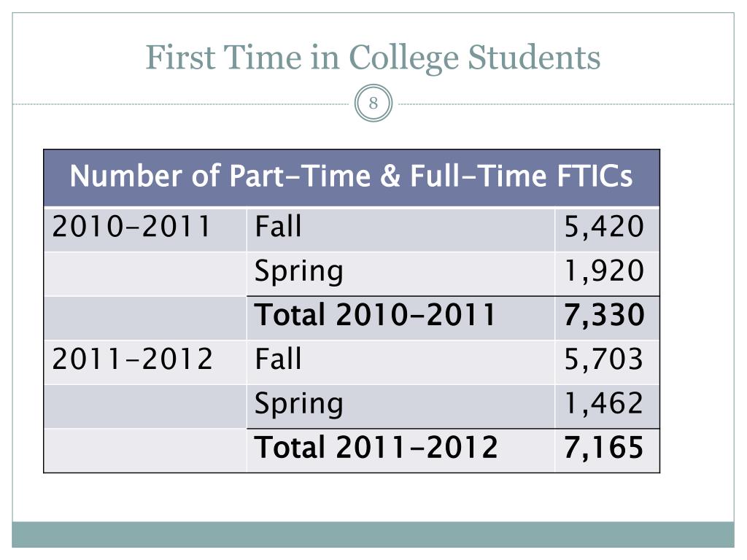
Task: Click the Spring cell for 2010-2011
Action: pyautogui.click(x=400, y=274)
